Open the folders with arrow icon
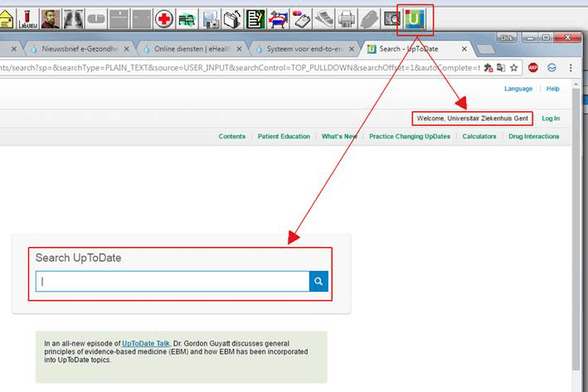Viewport: 588px width, 392px height. click(233, 19)
